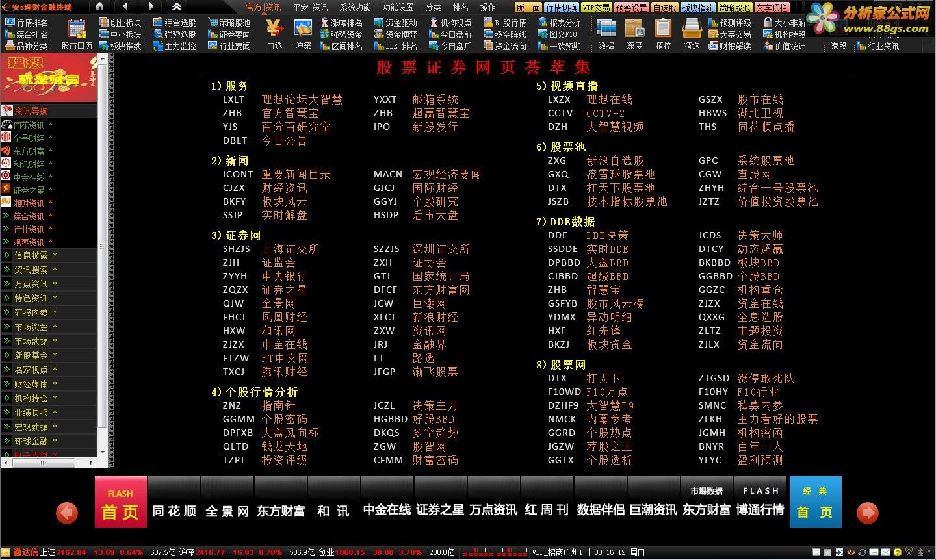The height and width of the screenshot is (560, 936).
Task: Open 主力监控 from the toolbar
Action: coord(175,46)
